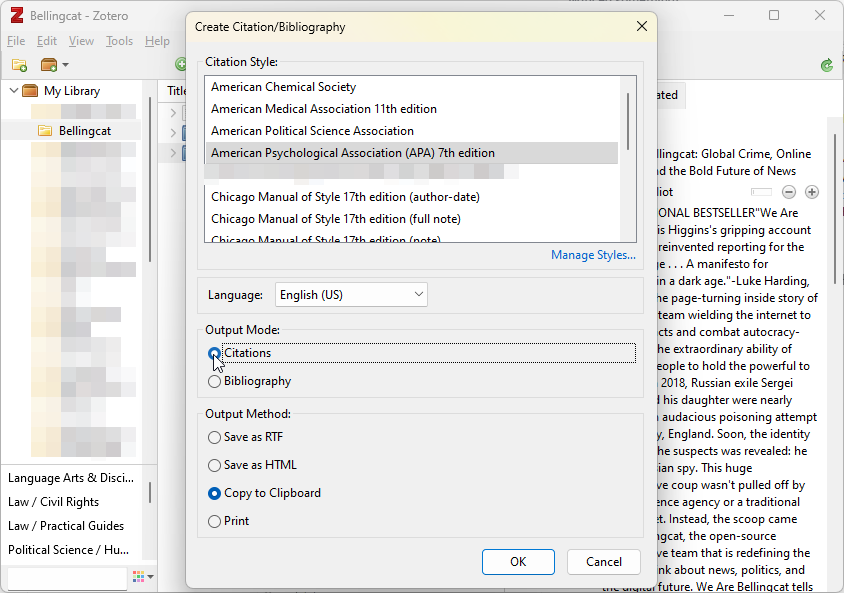Expand the first item row chevron
The image size is (844, 593).
tap(173, 113)
